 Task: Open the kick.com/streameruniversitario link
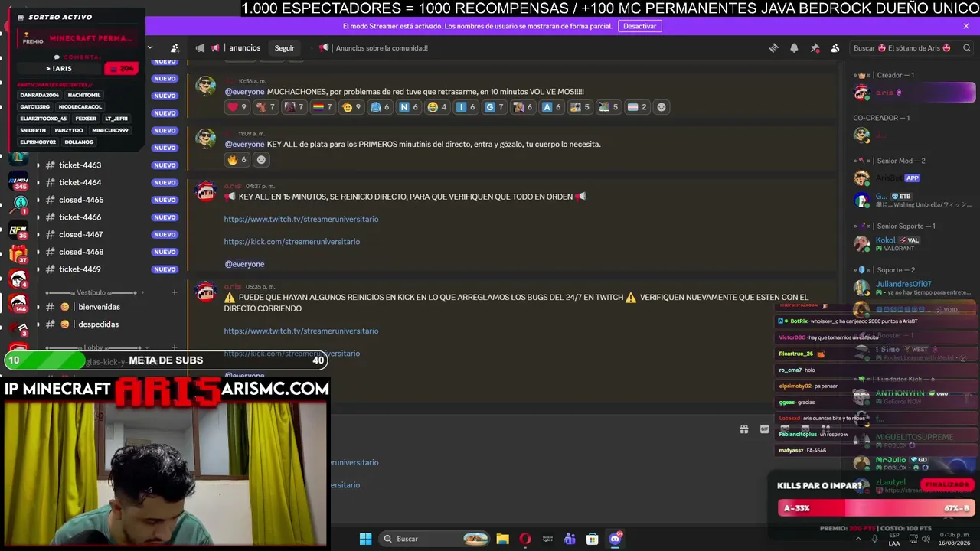click(292, 242)
